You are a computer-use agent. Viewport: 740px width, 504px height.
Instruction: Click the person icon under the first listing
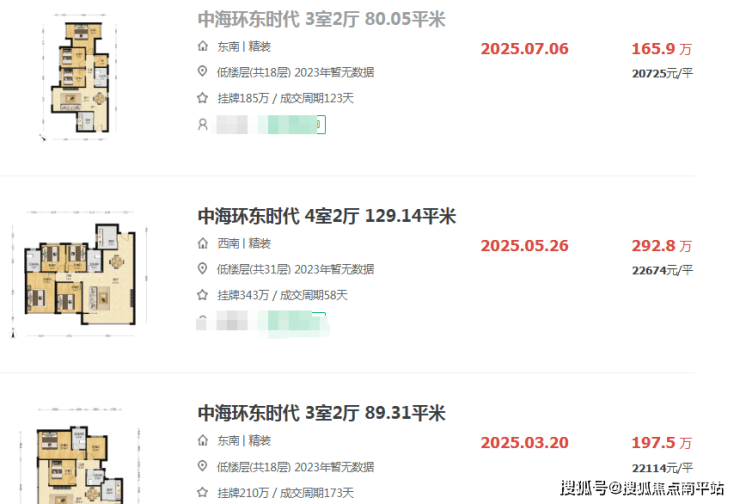coord(202,125)
